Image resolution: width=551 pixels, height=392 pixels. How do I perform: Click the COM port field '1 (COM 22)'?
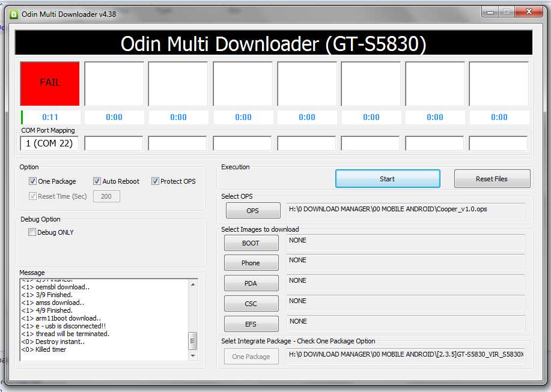point(49,143)
